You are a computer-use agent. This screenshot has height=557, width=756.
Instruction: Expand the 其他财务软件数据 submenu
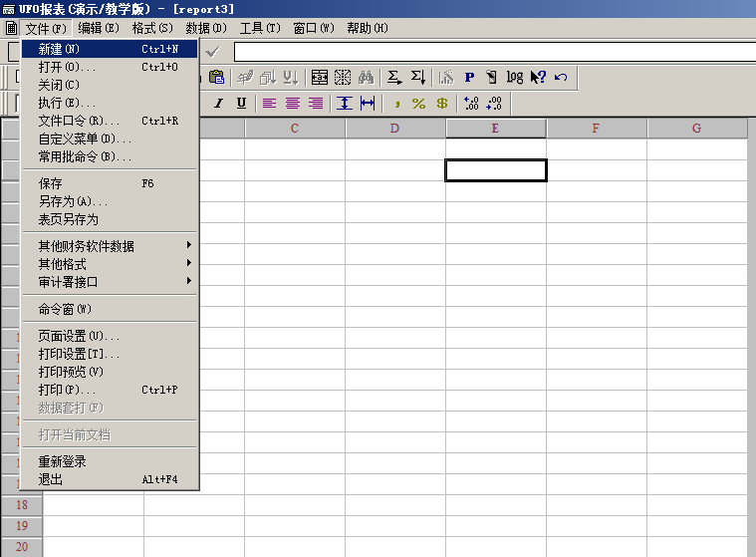(x=110, y=246)
